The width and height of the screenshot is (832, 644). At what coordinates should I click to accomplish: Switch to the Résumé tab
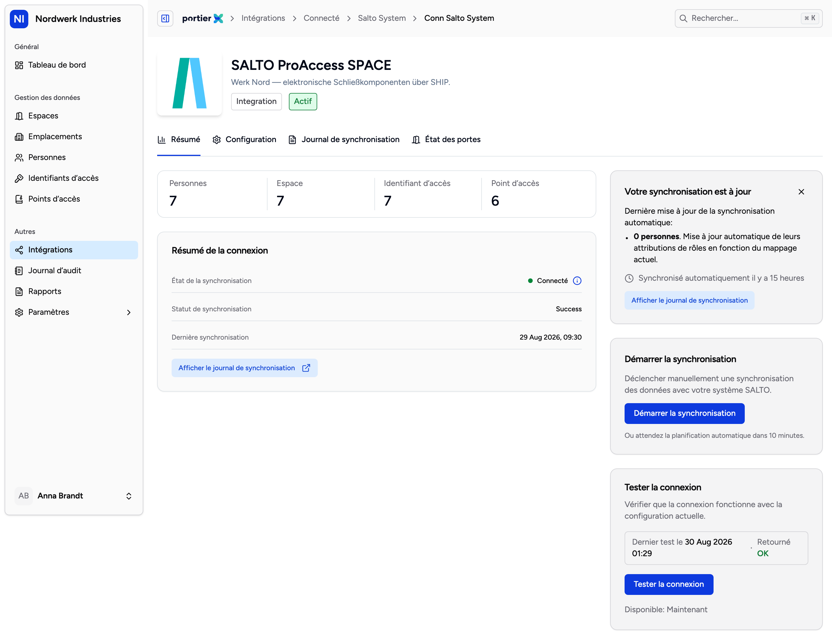point(179,140)
